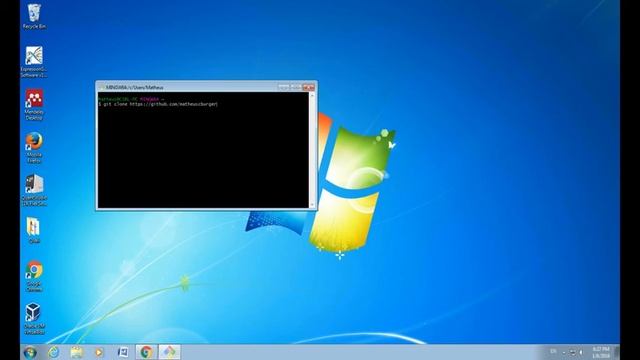Open the Windows Start menu
Image resolution: width=640 pixels, height=360 pixels.
coord(31,353)
